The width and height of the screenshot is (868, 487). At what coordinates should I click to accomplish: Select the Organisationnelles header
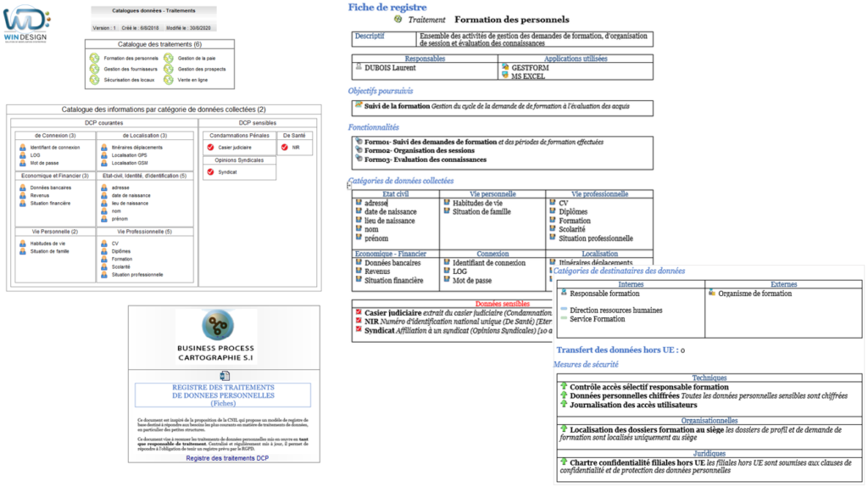709,421
